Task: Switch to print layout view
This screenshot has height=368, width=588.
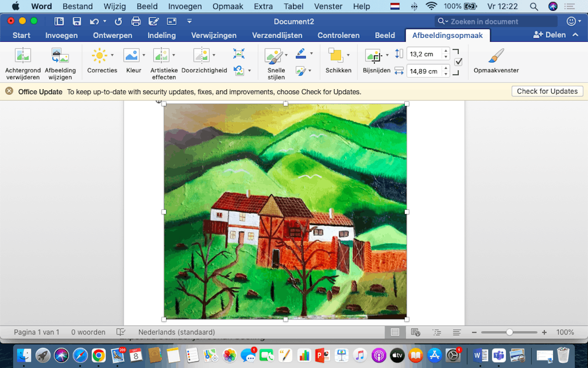Action: tap(395, 332)
